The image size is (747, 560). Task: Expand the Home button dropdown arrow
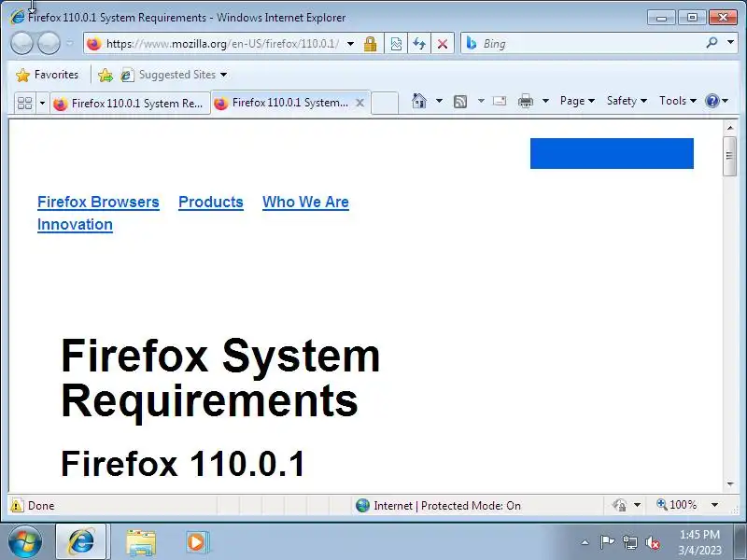click(439, 101)
